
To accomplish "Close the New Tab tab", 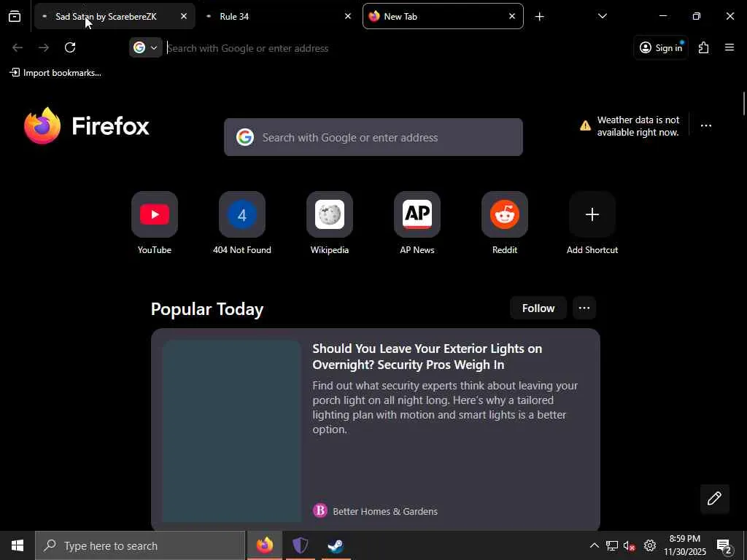I will [x=512, y=16].
